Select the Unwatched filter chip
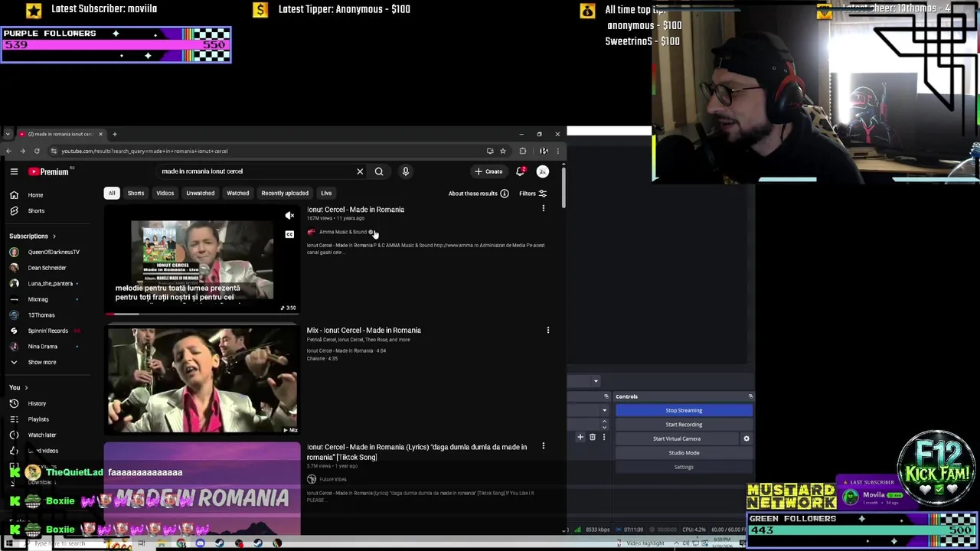 [201, 194]
